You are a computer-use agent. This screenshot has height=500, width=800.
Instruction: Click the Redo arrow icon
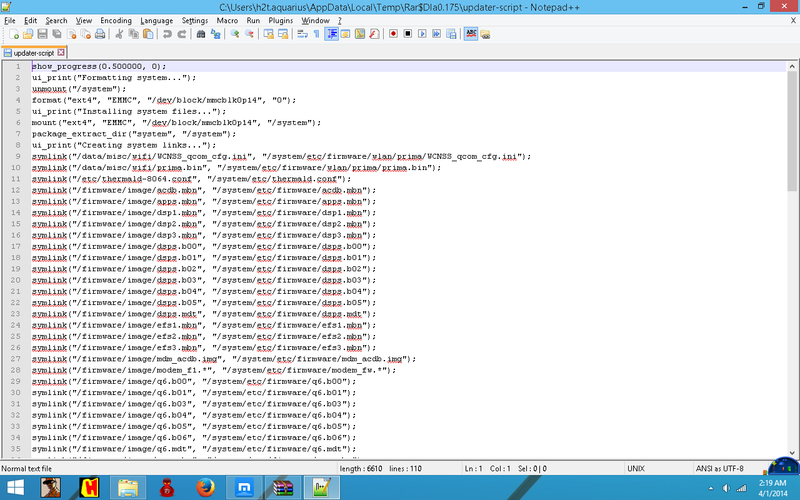pyautogui.click(x=181, y=34)
